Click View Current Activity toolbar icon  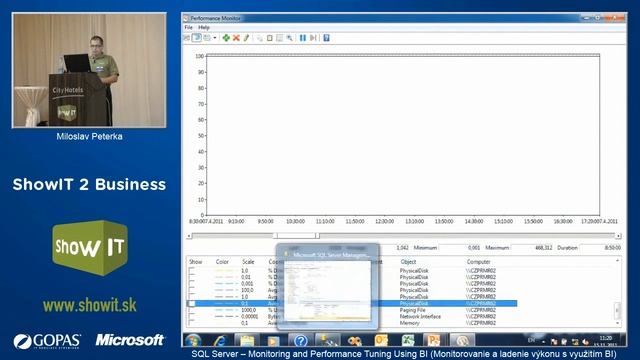click(187, 38)
